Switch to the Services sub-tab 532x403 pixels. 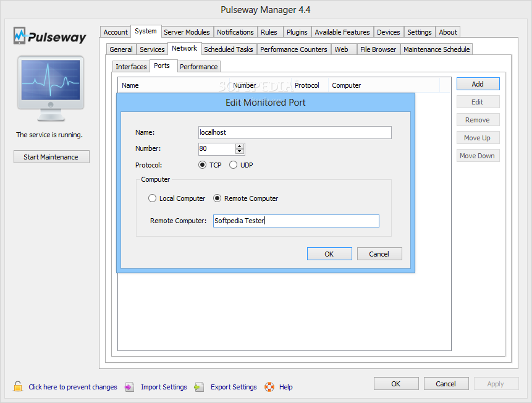[152, 49]
